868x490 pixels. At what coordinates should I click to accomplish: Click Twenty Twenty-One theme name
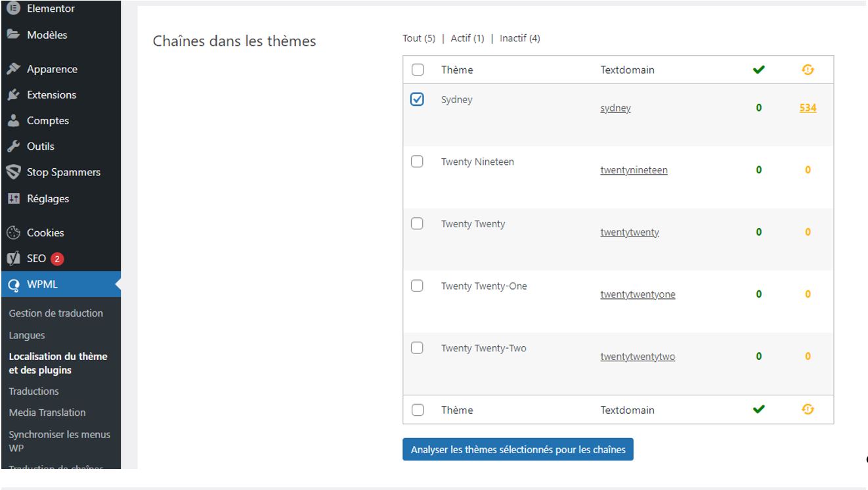pos(484,286)
